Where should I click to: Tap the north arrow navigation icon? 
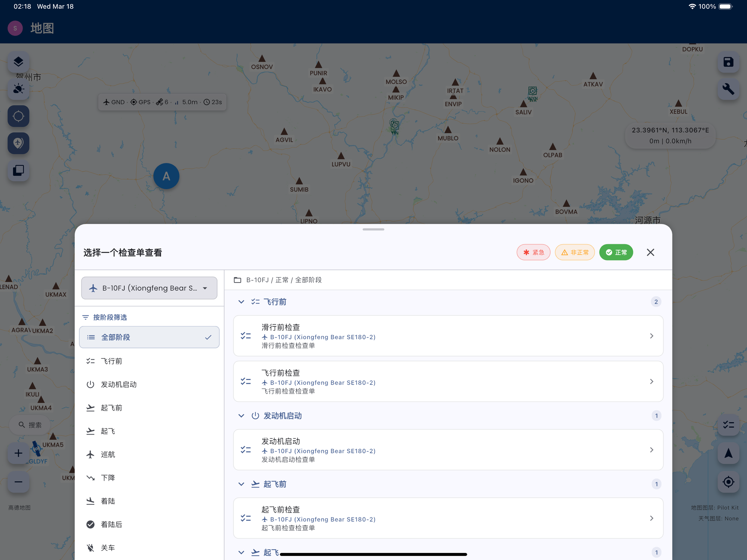point(728,453)
